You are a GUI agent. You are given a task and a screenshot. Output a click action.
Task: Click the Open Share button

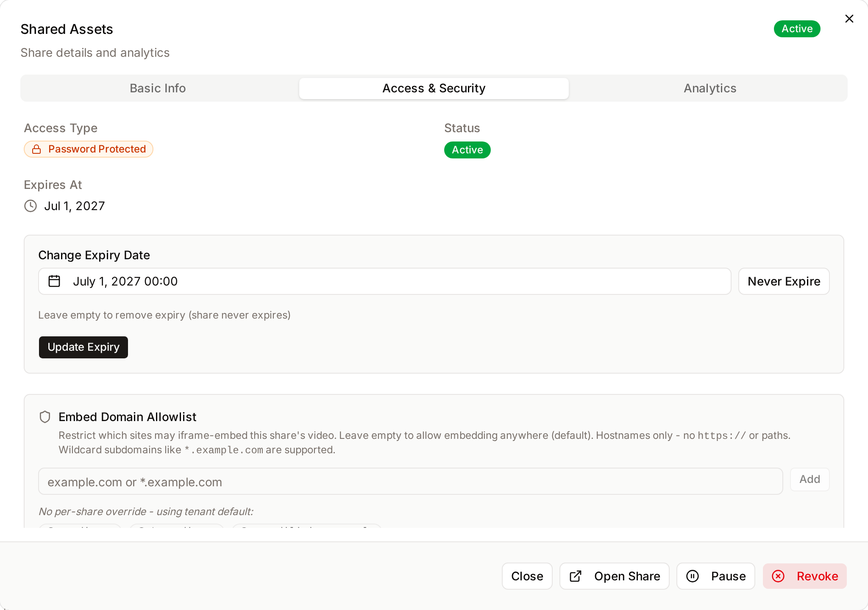click(614, 576)
